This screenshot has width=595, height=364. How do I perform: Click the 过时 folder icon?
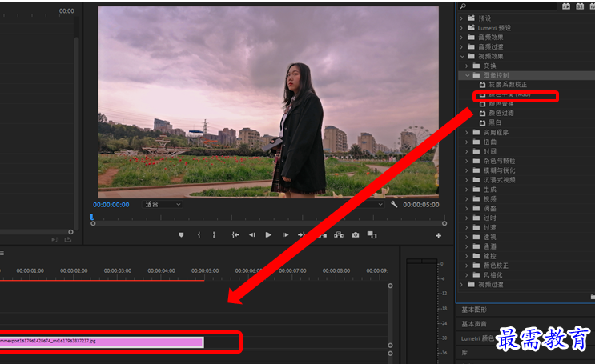(476, 218)
